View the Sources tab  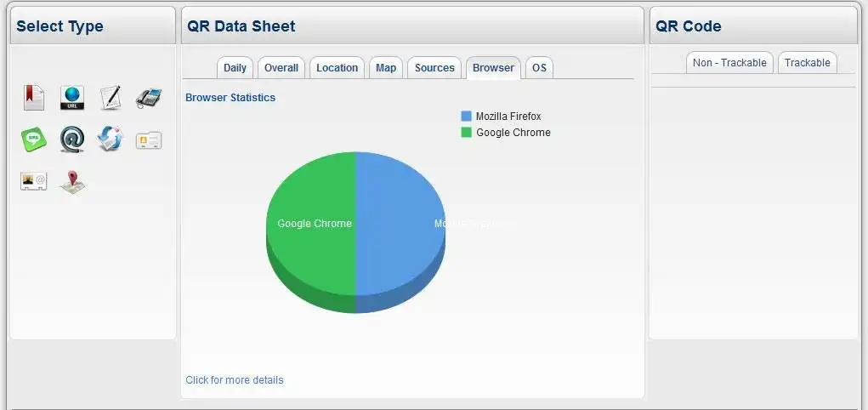pos(434,68)
